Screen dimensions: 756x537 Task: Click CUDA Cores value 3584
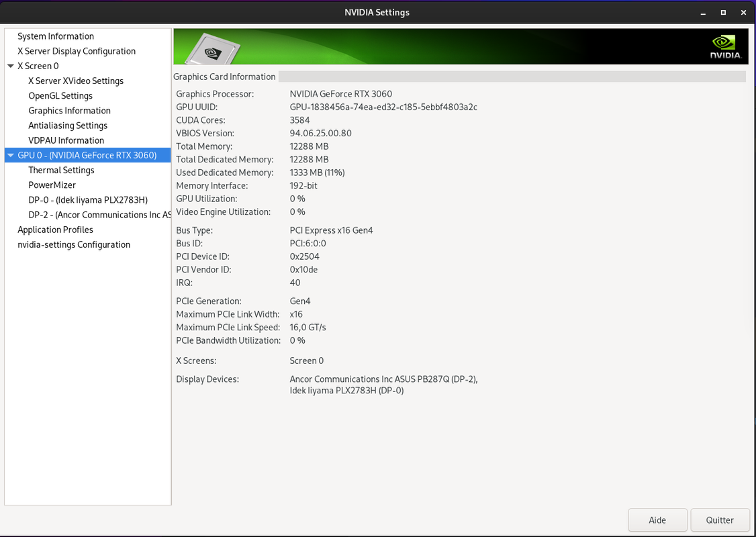click(x=300, y=120)
